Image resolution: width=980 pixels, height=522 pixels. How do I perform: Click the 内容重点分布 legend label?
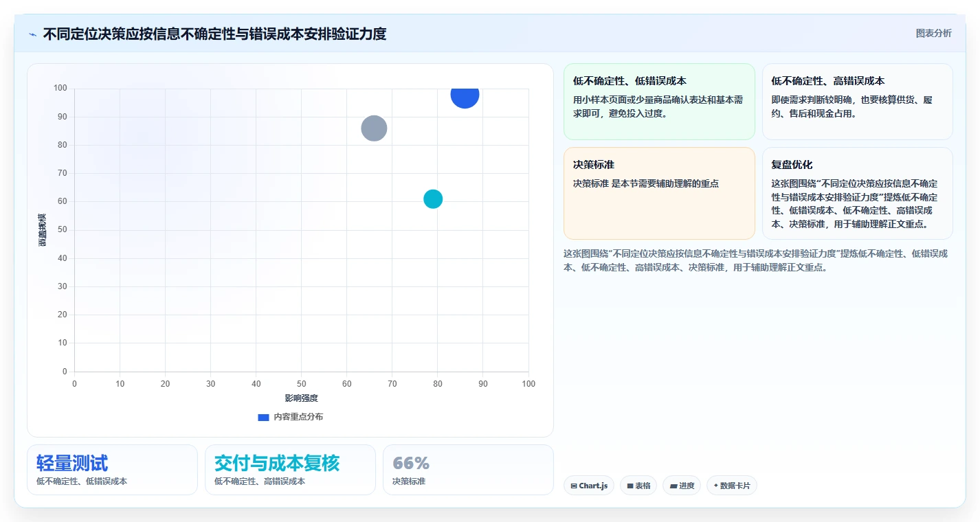pos(298,417)
